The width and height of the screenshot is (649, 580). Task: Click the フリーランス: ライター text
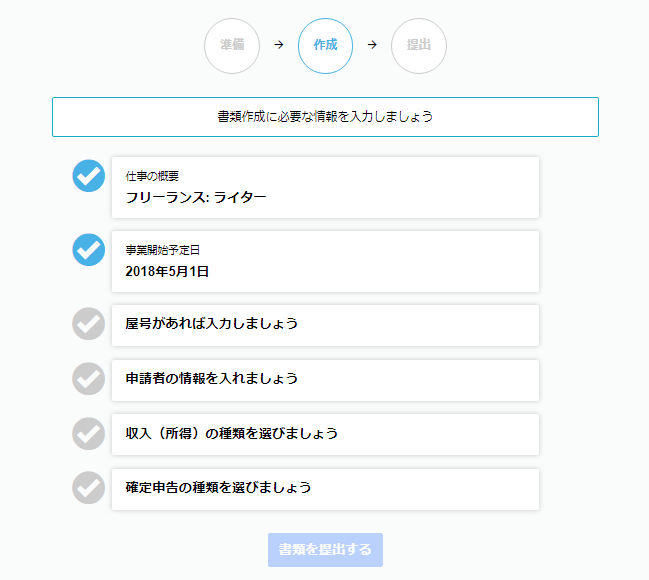click(196, 197)
